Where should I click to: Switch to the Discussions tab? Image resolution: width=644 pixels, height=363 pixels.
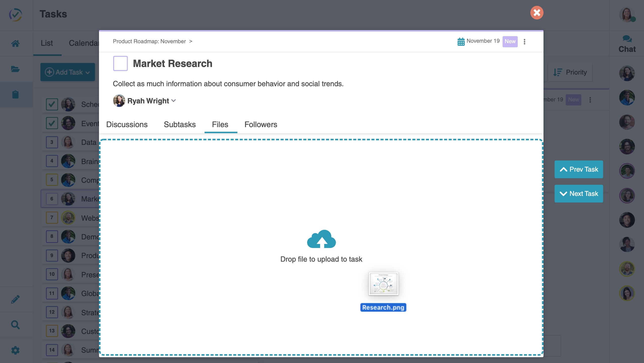coord(127,124)
